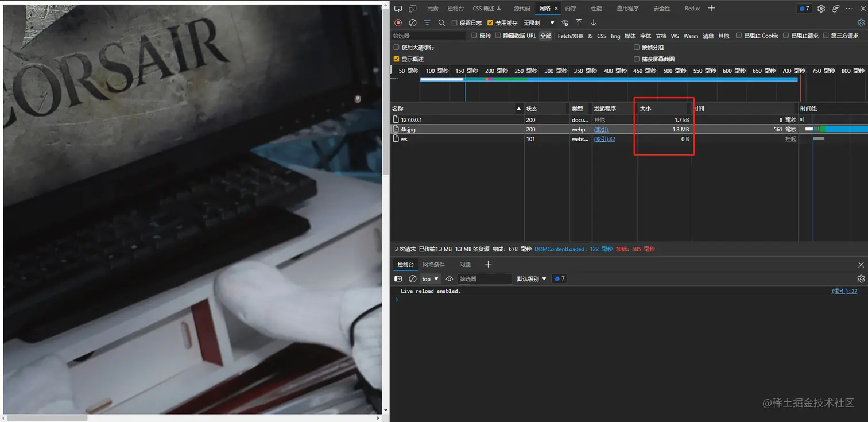Image resolution: width=868 pixels, height=422 pixels.
Task: Open the Sources (源代码) tab
Action: click(522, 9)
